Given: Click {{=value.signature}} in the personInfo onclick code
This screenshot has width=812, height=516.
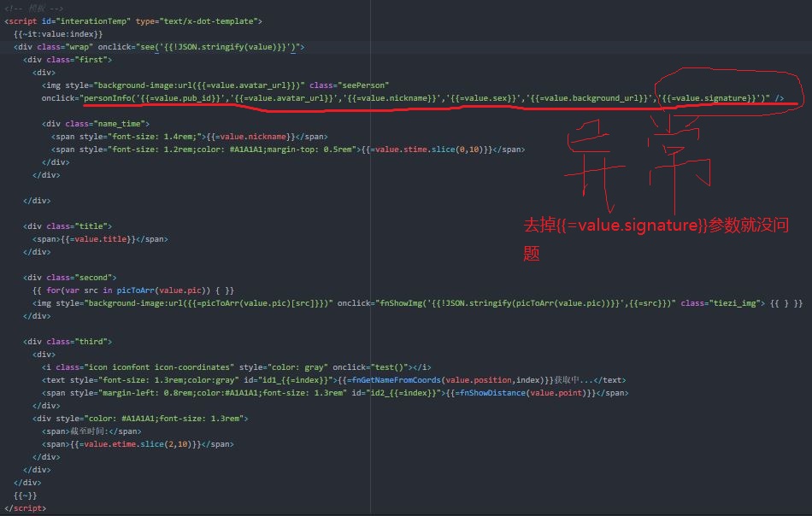Looking at the screenshot, I should click(709, 98).
